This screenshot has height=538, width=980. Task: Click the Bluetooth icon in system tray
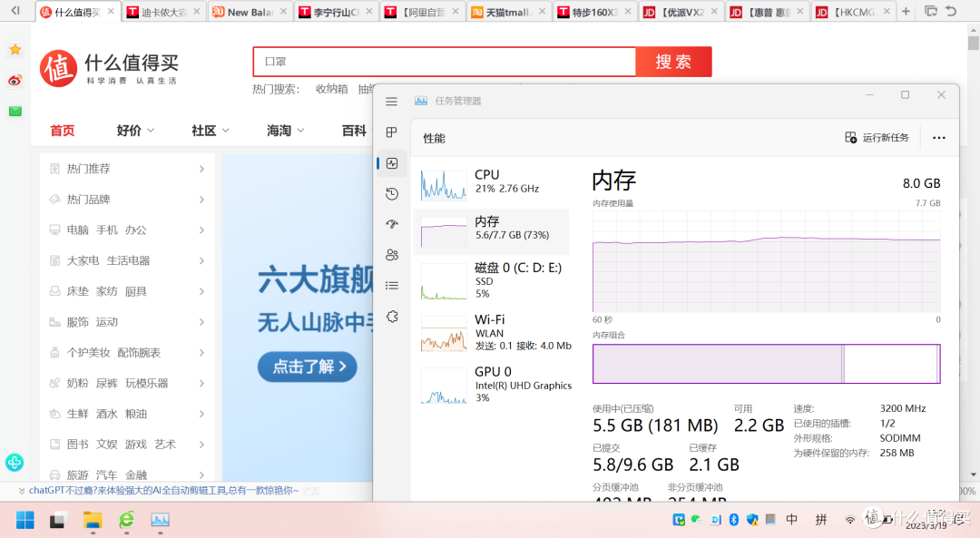734,519
